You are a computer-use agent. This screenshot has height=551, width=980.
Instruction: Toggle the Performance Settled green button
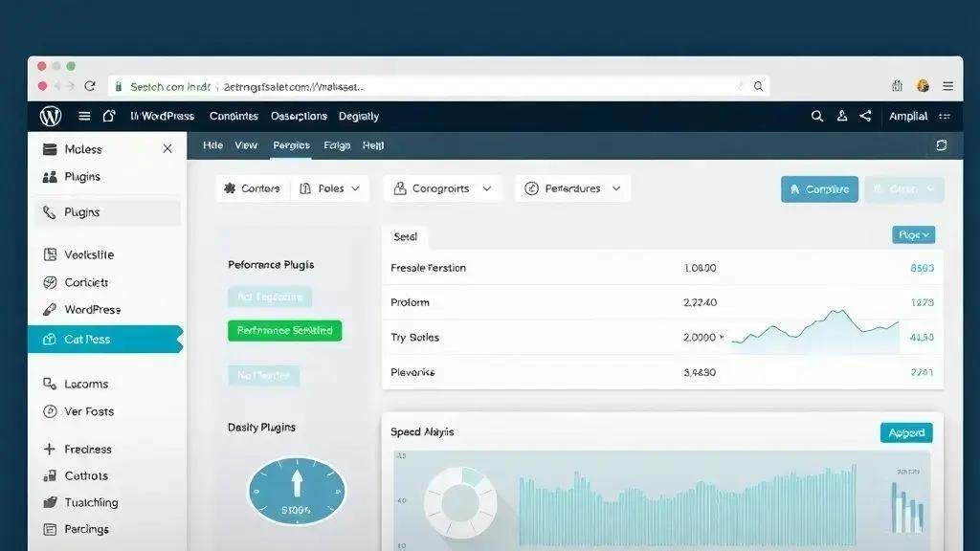[284, 330]
